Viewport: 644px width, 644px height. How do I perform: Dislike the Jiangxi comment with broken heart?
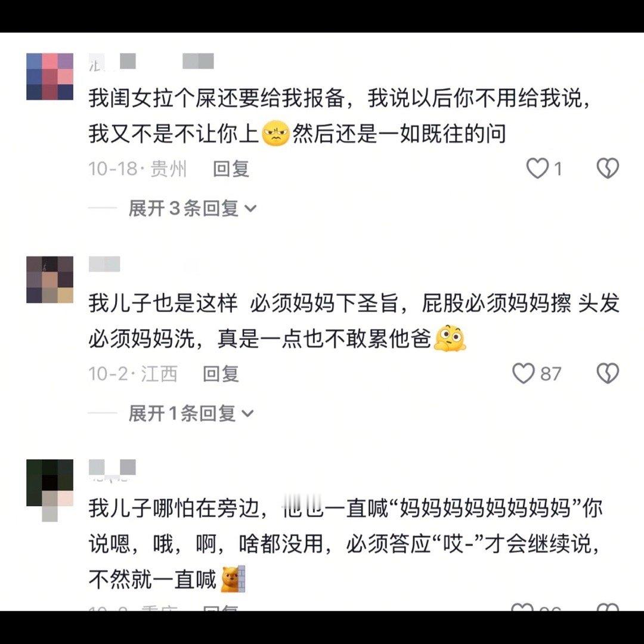coord(608,373)
